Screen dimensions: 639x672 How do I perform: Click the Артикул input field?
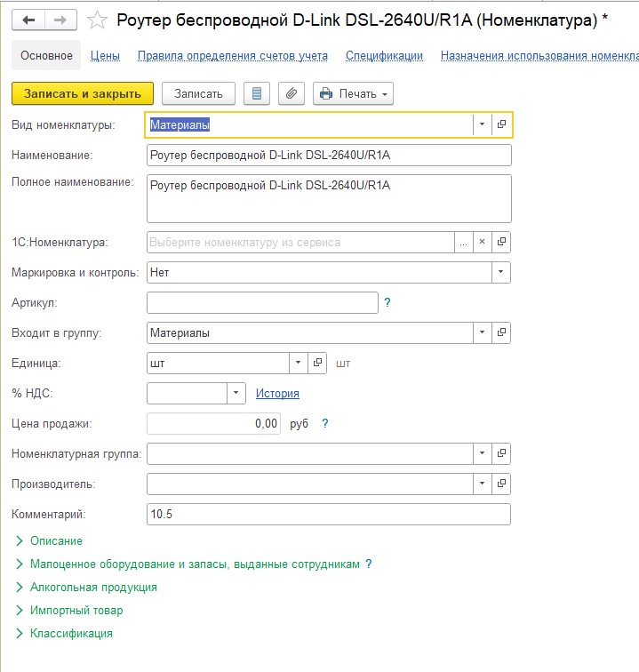click(x=262, y=302)
